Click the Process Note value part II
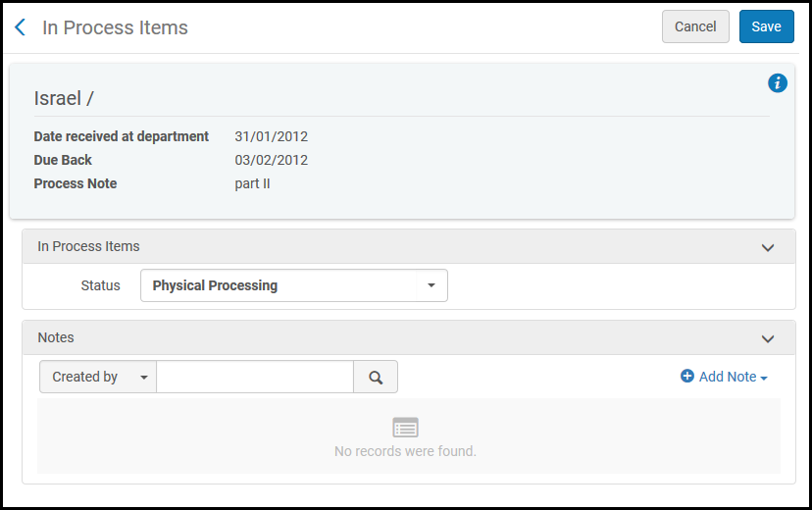Viewport: 812px width, 510px height. point(252,183)
